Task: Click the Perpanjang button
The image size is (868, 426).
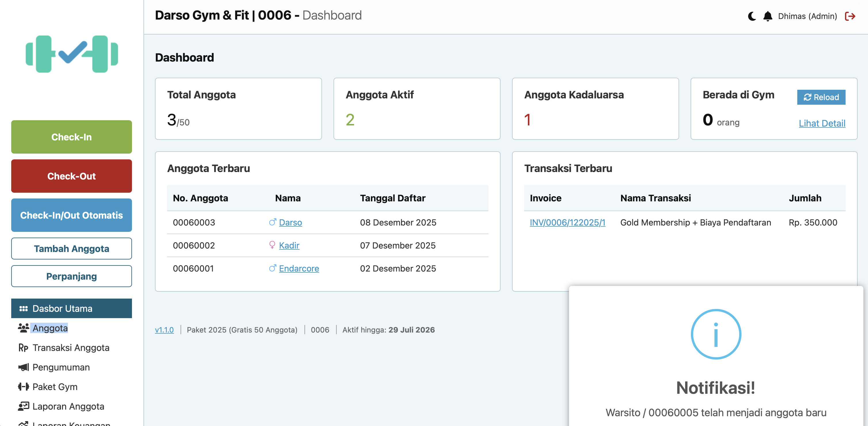Action: [x=71, y=276]
